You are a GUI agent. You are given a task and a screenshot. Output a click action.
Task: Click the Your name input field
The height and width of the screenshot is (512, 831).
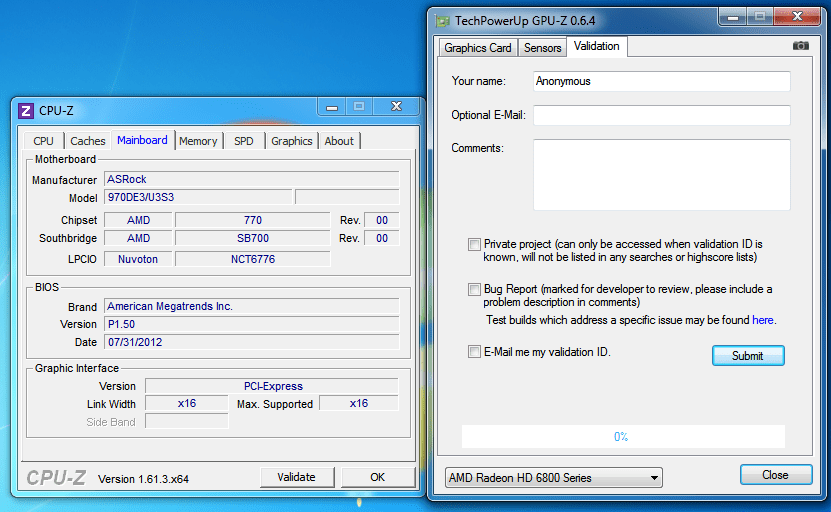coord(661,81)
